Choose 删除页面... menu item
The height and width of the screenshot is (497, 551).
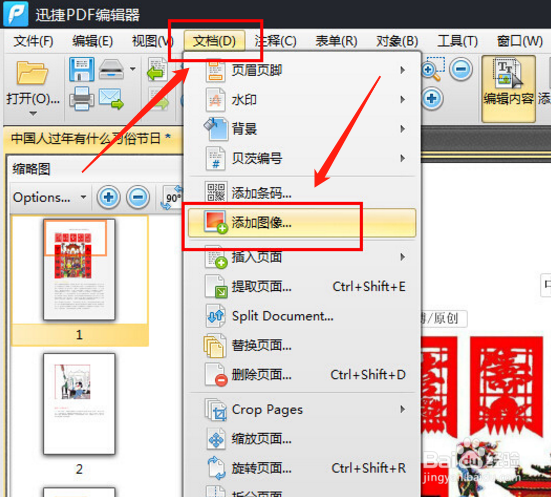click(302, 375)
